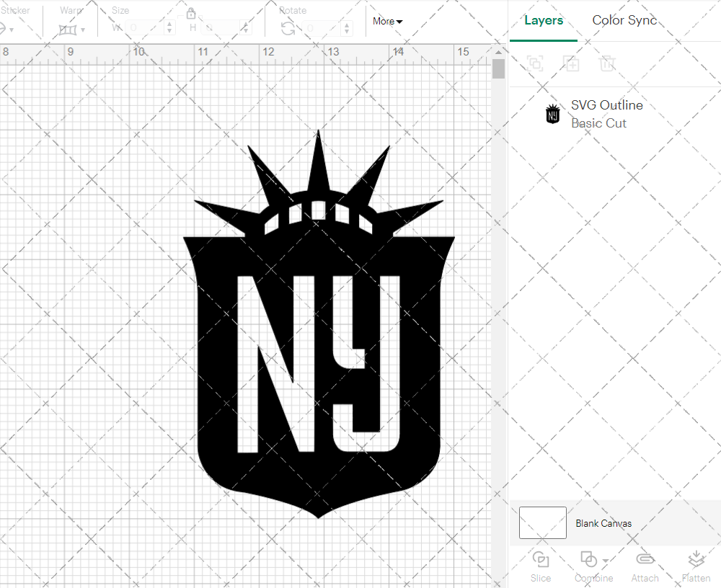The height and width of the screenshot is (588, 721).
Task: Click the Basic Cut label
Action: pyautogui.click(x=598, y=123)
